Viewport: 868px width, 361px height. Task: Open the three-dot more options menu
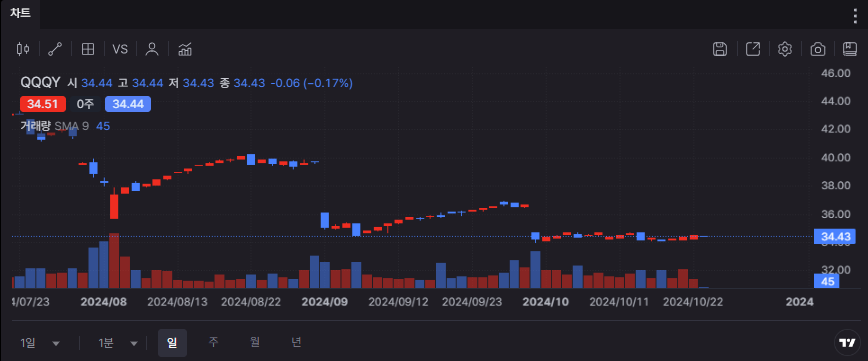coord(856,15)
